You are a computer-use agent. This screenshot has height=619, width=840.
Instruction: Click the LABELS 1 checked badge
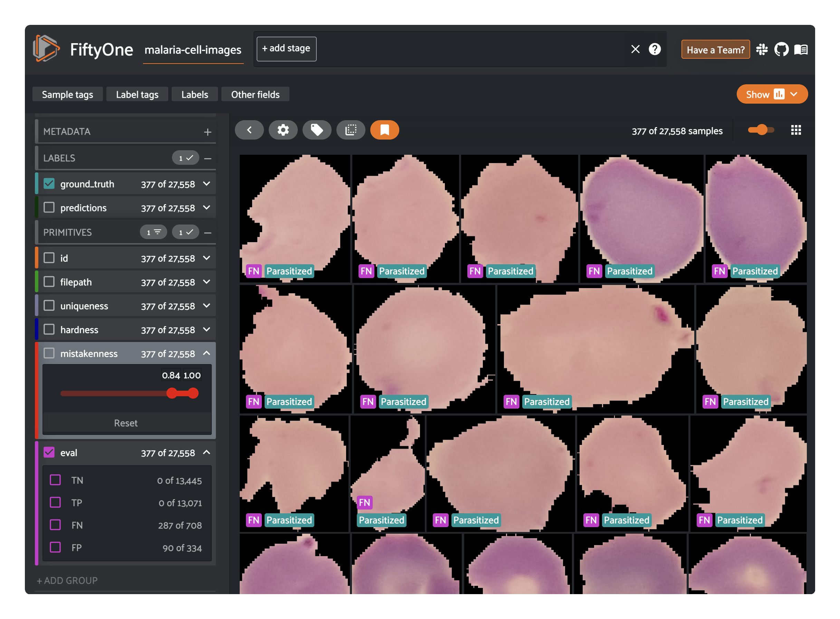click(x=185, y=158)
